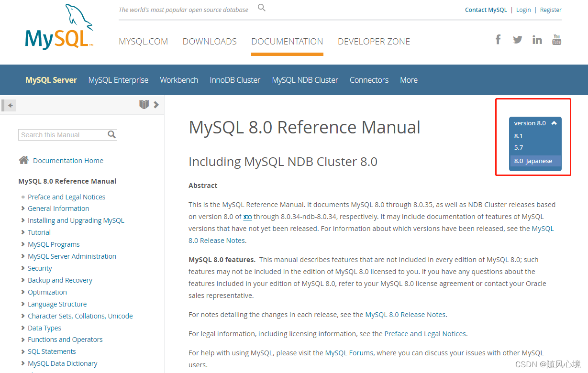Expand the Optimization section arrow
Viewport: 588px width, 373px height.
click(x=23, y=292)
